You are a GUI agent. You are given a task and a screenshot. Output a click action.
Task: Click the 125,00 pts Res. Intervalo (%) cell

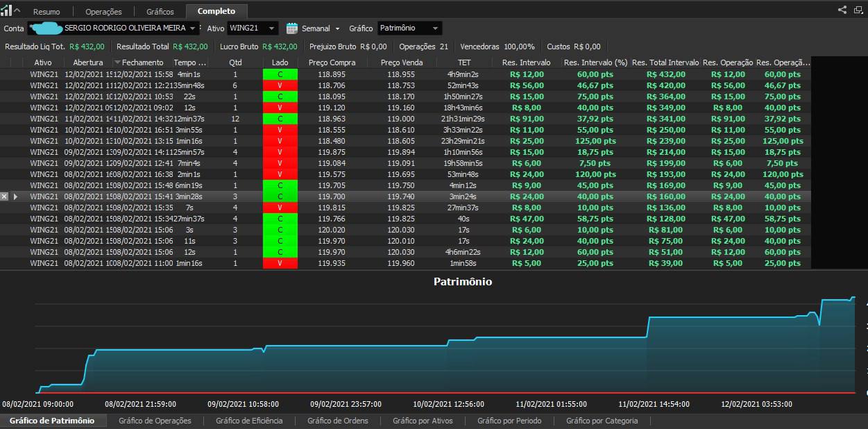pos(595,141)
